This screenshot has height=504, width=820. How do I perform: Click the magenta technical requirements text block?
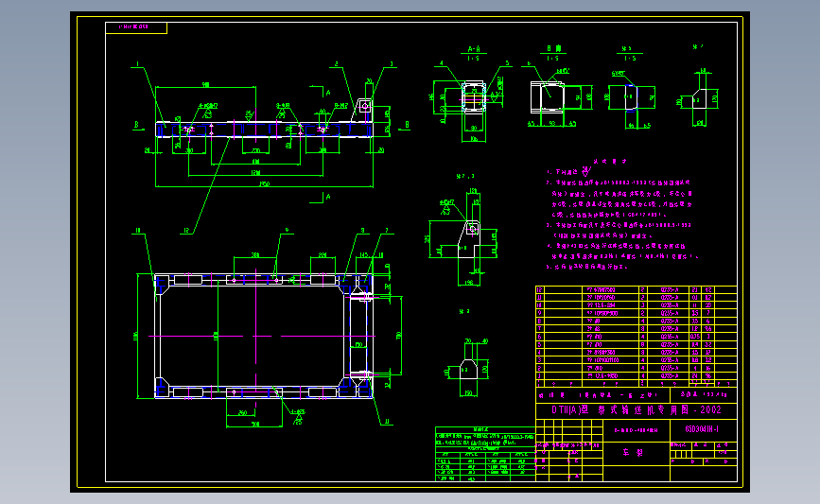click(621, 215)
